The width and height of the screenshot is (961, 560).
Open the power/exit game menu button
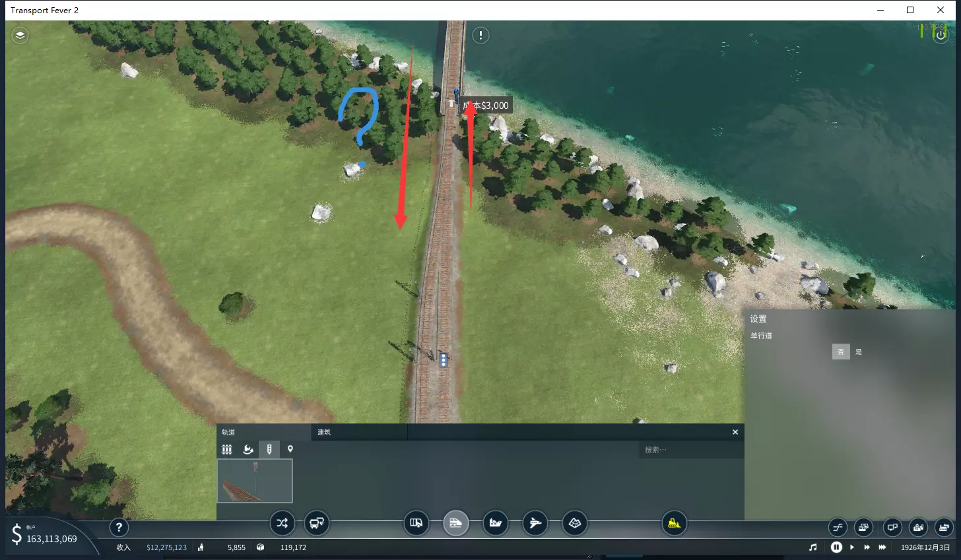tap(941, 35)
